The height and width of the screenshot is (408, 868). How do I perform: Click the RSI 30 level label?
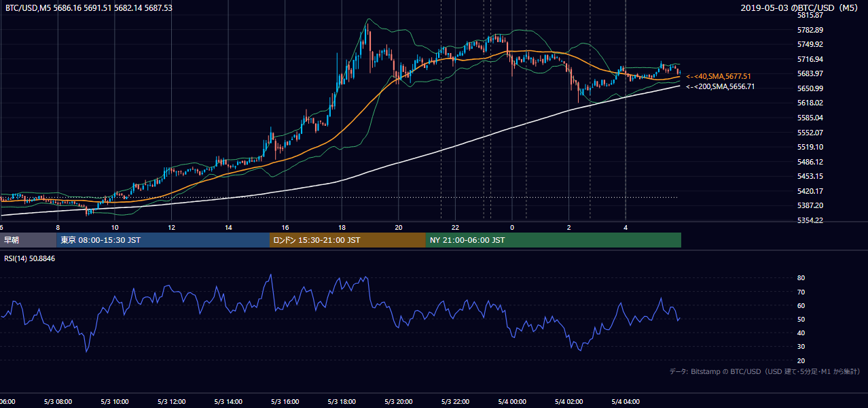click(801, 347)
